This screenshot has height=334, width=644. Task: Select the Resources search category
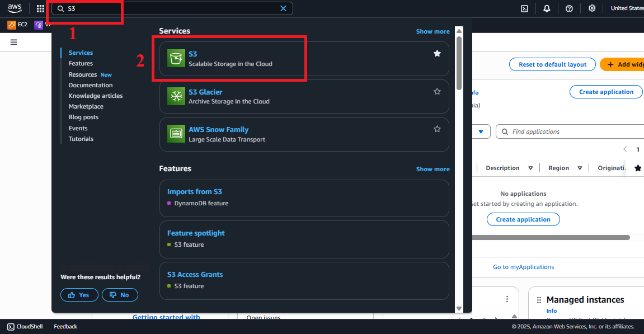tap(83, 74)
